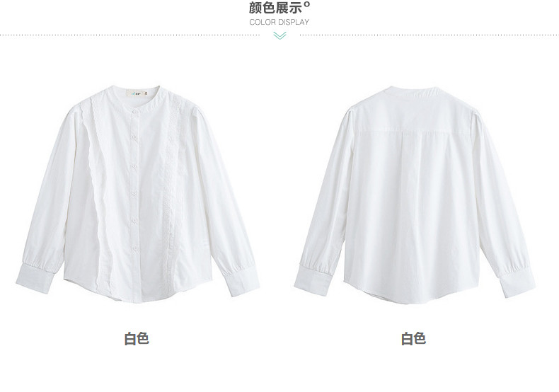Click the 白色 label under the back view

pyautogui.click(x=413, y=338)
